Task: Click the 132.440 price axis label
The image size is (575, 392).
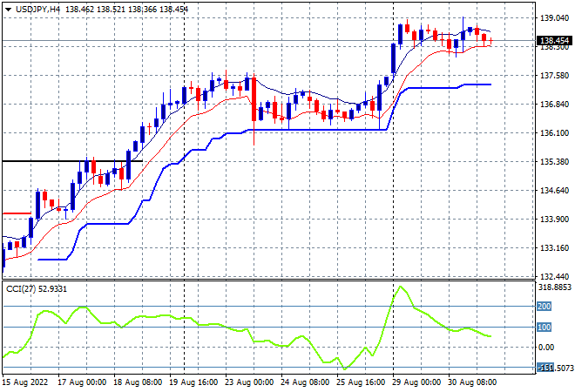Action: click(x=554, y=276)
